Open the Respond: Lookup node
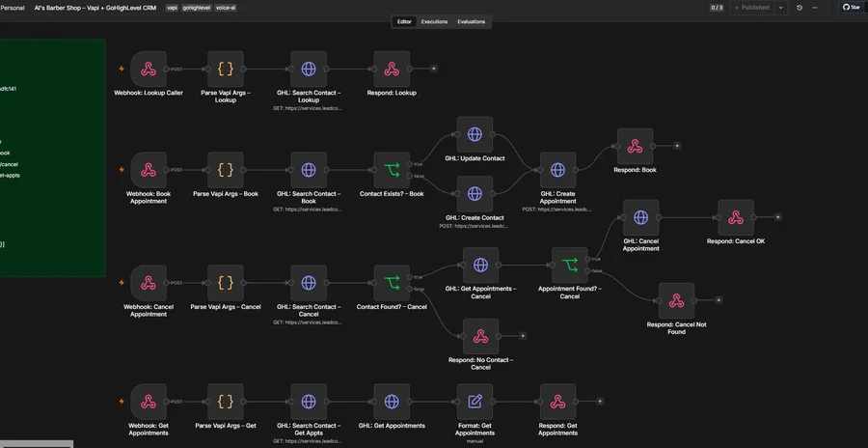 [x=392, y=69]
